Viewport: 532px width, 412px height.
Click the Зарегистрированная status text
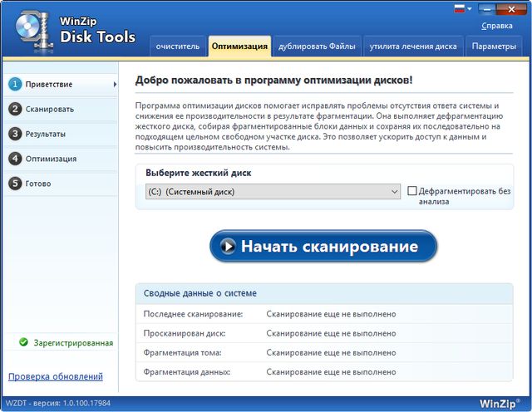[x=73, y=343]
